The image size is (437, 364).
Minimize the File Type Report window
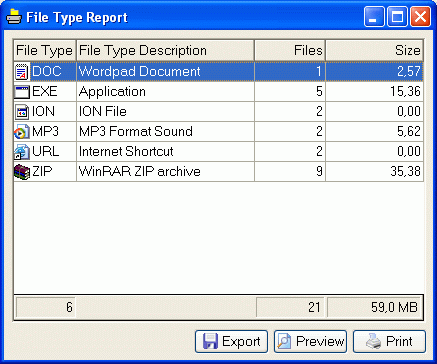pyautogui.click(x=374, y=16)
